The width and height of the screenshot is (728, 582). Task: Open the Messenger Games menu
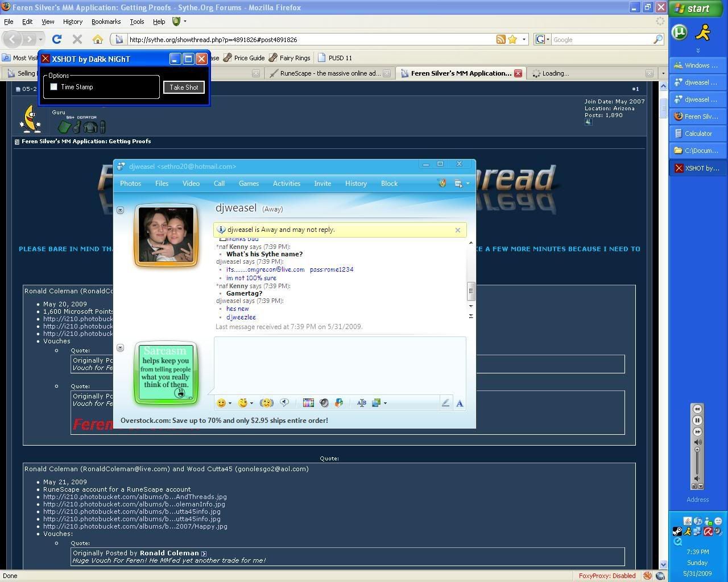pos(249,184)
